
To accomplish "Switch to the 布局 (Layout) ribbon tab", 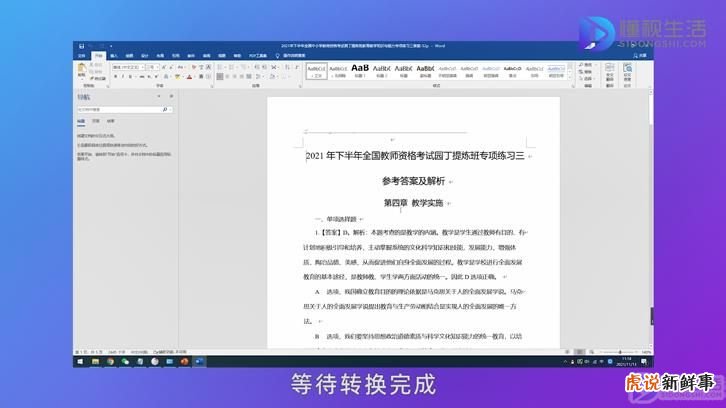I will click(x=160, y=56).
